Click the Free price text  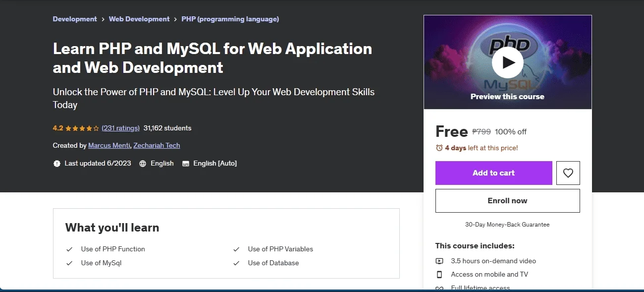coord(451,131)
